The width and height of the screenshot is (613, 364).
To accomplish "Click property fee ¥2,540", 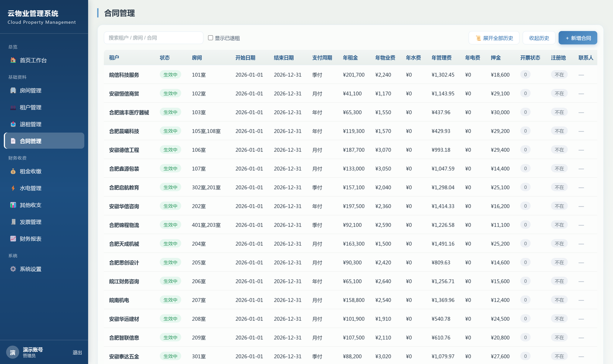I will [383, 300].
